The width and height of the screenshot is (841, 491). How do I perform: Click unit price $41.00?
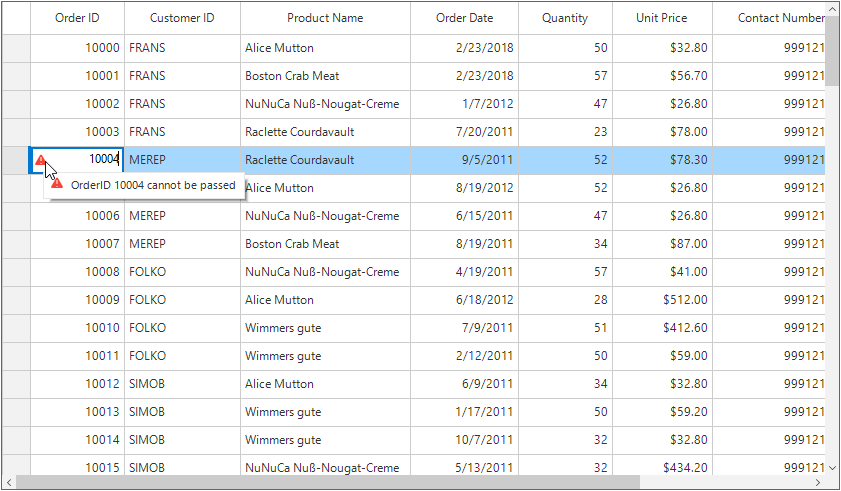pos(688,272)
